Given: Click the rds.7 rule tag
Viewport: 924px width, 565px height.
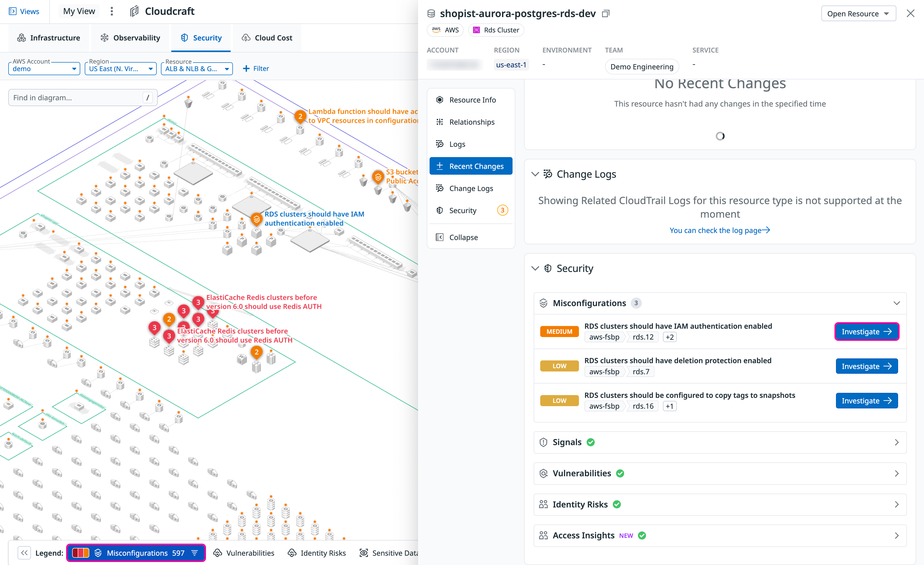Looking at the screenshot, I should (x=641, y=371).
